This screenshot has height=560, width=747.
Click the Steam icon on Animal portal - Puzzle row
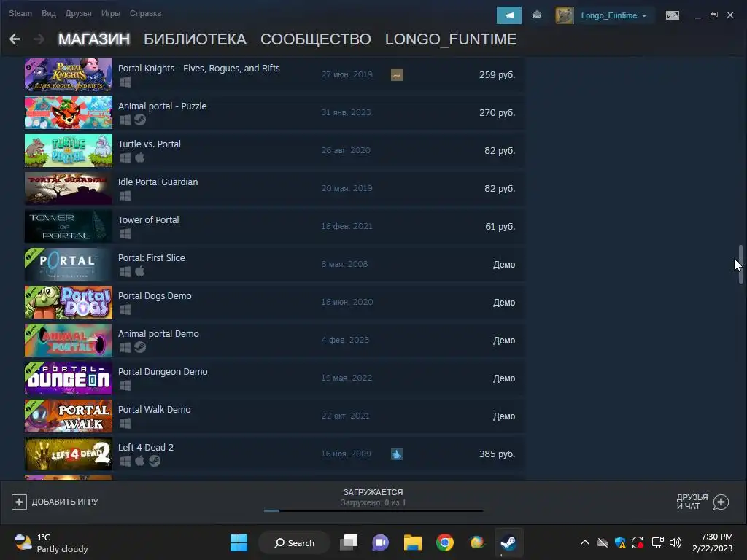139,120
